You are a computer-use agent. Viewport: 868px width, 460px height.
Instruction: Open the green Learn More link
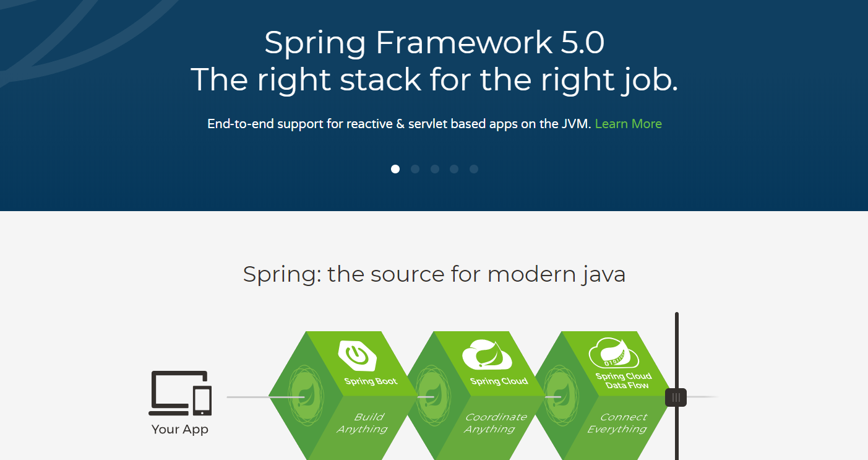click(628, 124)
